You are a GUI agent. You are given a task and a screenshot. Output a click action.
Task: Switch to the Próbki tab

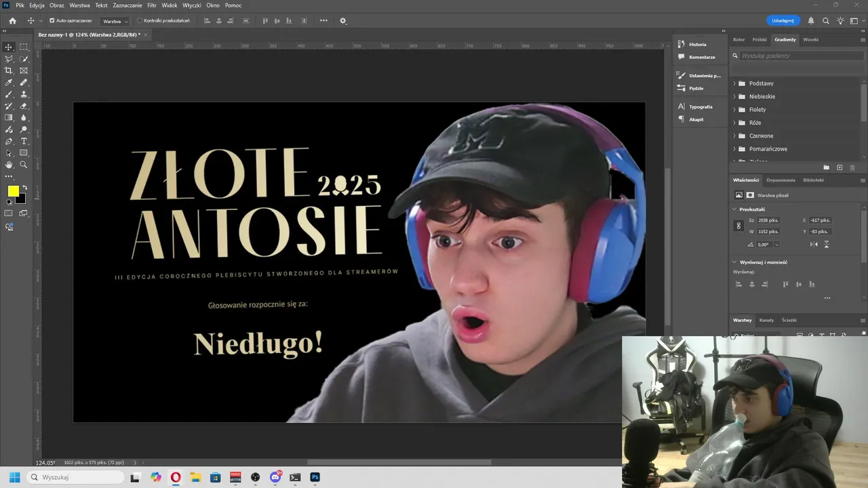pos(759,39)
